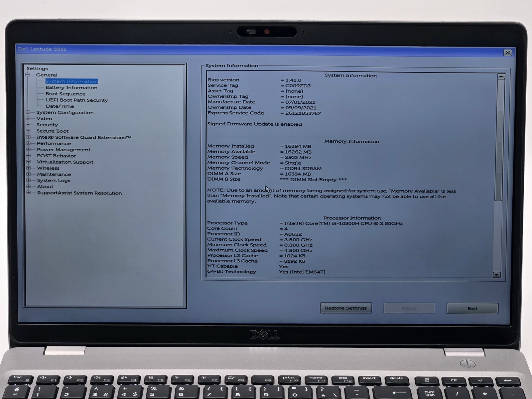532x399 pixels.
Task: Click DIMM Slot Empty text
Action: 314,180
